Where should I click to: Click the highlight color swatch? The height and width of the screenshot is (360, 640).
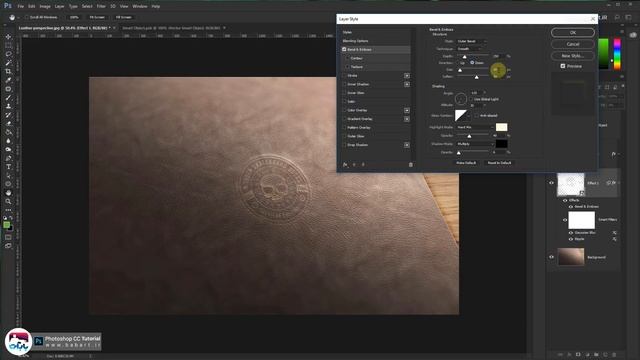pyautogui.click(x=502, y=127)
